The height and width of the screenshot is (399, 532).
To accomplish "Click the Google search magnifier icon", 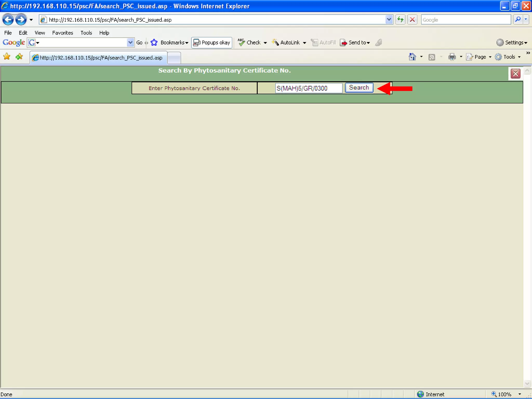I will coord(518,20).
